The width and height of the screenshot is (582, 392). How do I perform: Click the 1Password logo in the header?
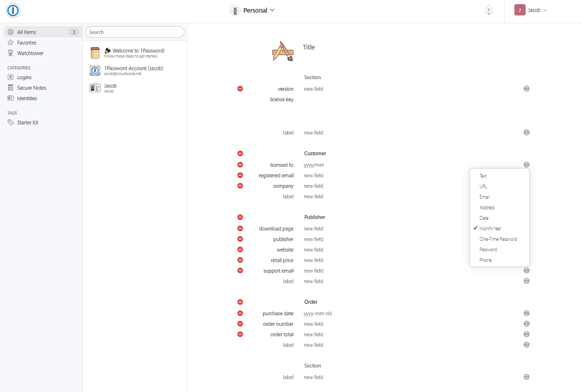[x=13, y=10]
